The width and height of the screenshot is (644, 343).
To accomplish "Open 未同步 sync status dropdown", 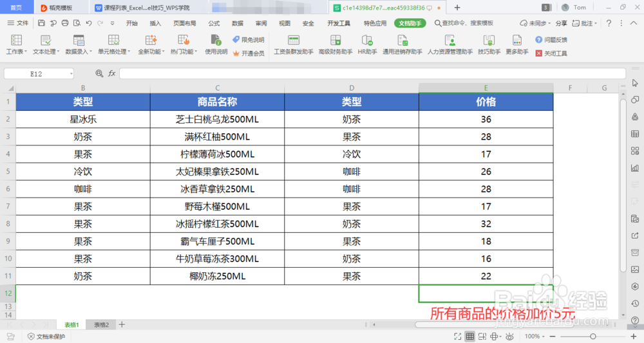I will pos(535,23).
